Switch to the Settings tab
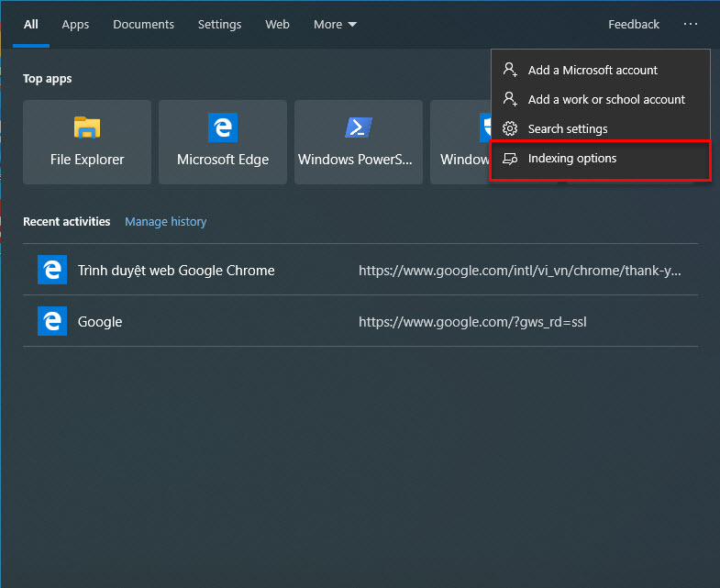 [219, 25]
